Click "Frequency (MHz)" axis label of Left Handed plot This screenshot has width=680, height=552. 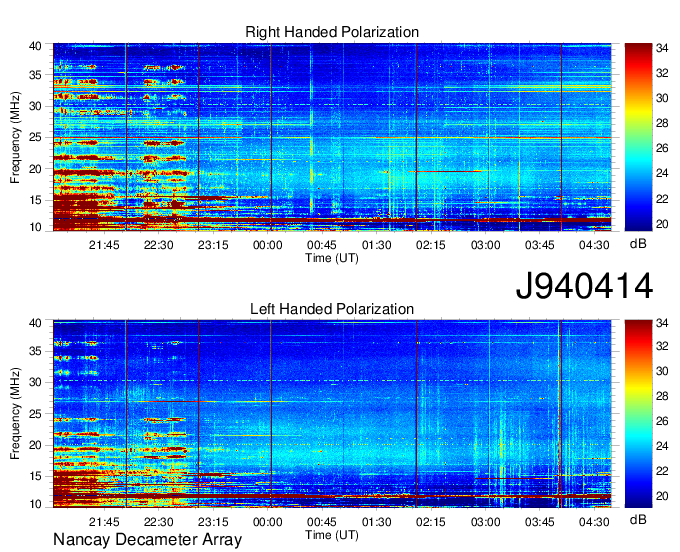click(15, 414)
